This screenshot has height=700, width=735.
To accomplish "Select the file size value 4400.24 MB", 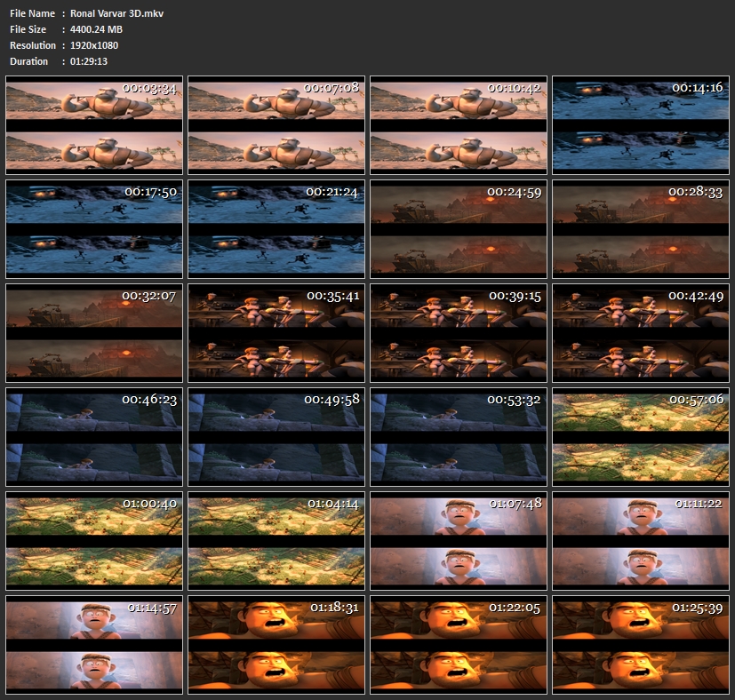I will click(x=96, y=29).
